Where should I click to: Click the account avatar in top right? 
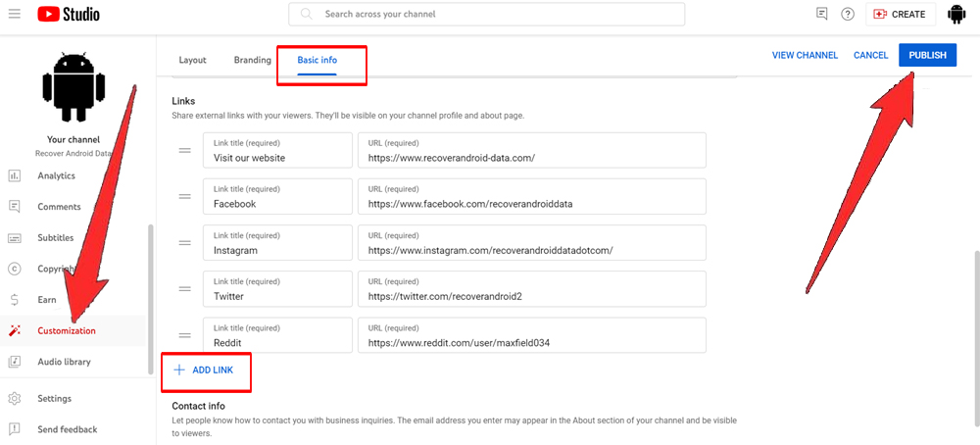click(x=956, y=15)
